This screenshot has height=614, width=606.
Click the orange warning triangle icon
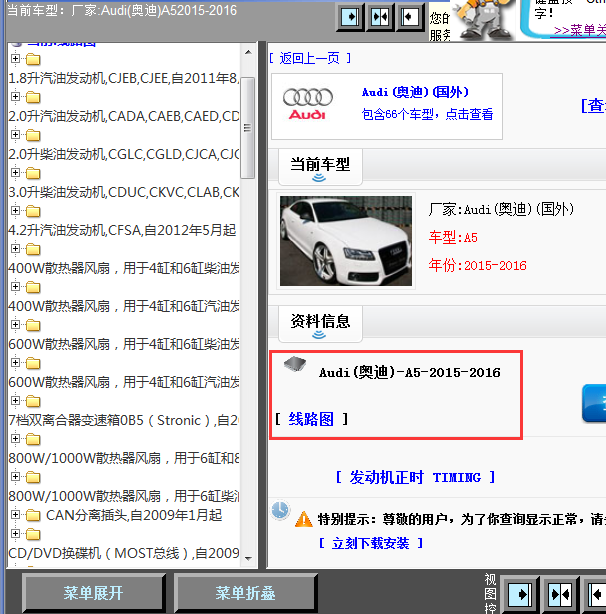pyautogui.click(x=303, y=520)
